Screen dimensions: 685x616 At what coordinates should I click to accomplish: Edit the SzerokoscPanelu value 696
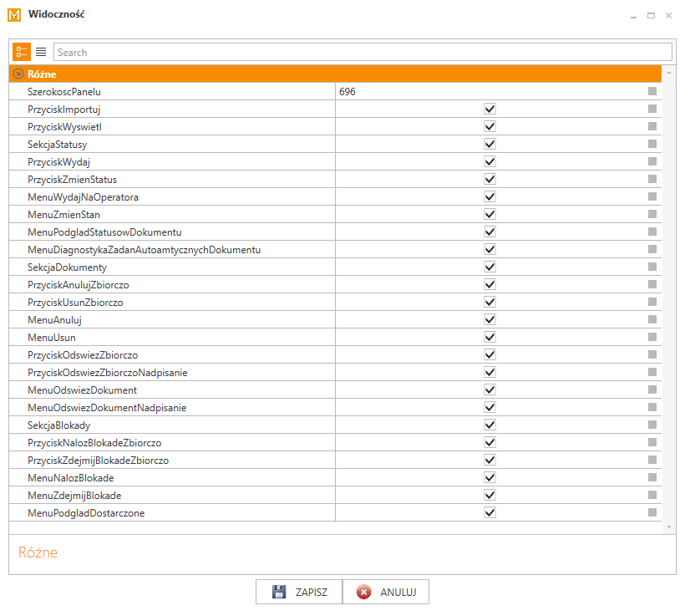pos(348,92)
